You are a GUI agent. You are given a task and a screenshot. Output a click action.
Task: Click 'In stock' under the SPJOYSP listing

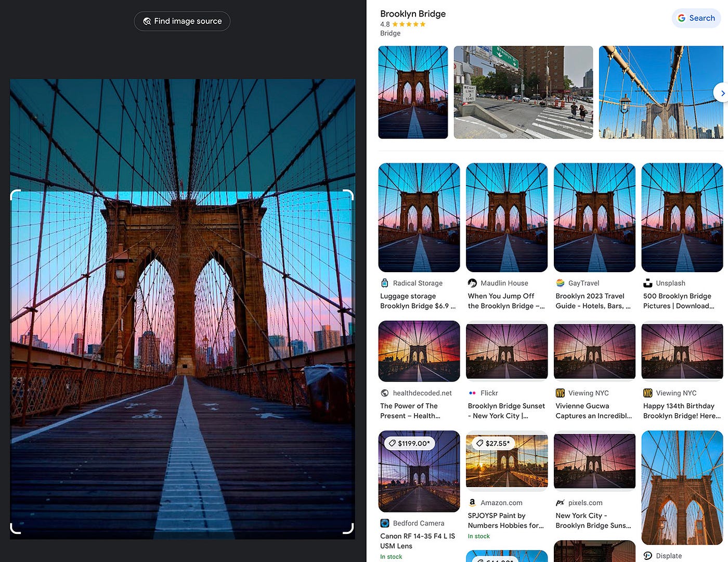479,537
